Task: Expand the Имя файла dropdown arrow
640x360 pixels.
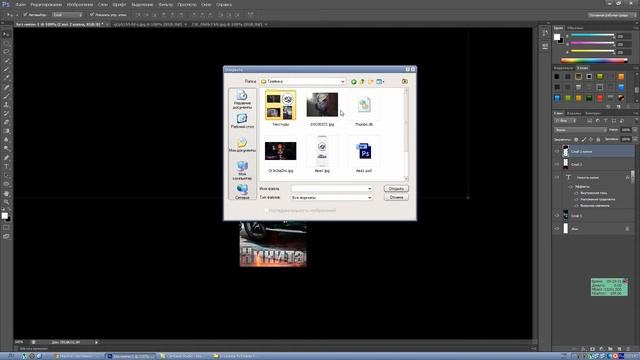Action: click(x=369, y=189)
